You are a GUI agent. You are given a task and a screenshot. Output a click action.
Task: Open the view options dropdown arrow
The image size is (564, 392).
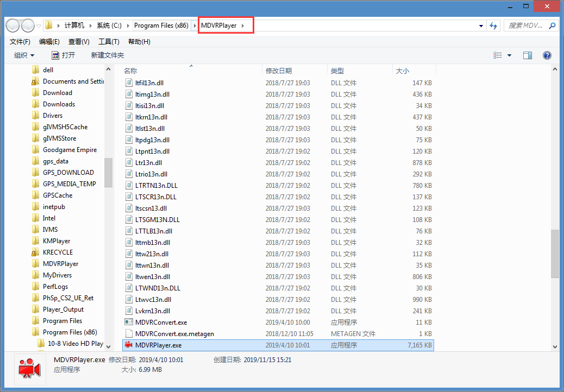pos(509,55)
